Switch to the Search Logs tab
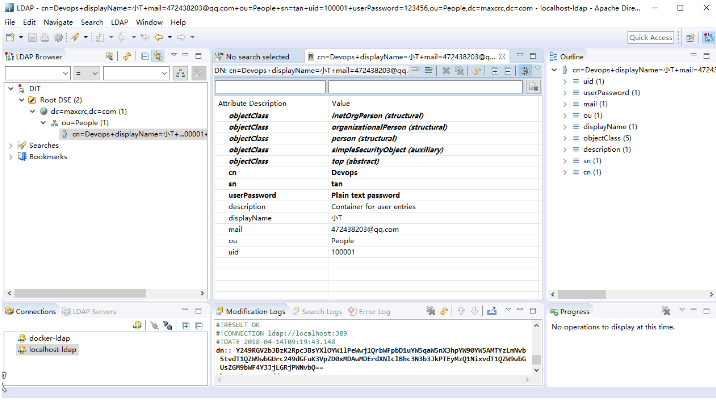 [317, 311]
